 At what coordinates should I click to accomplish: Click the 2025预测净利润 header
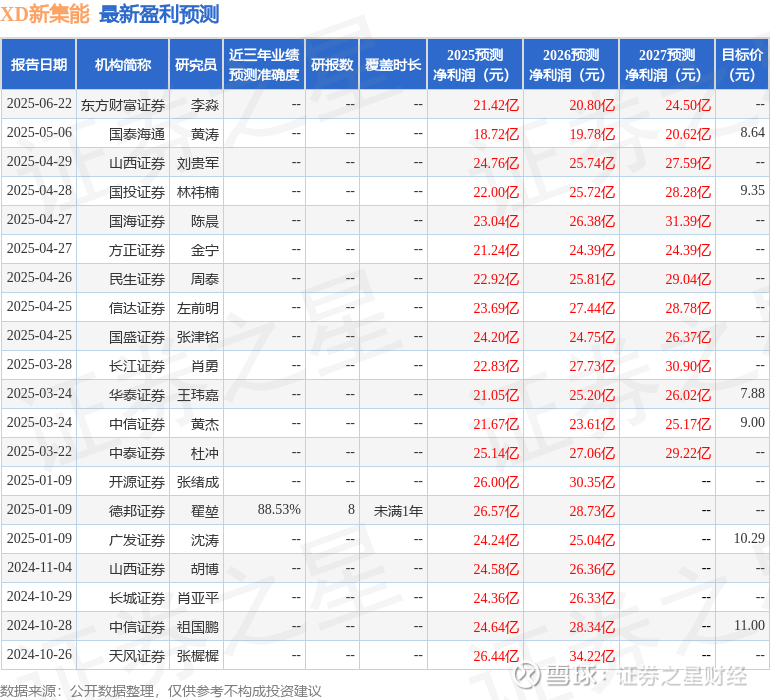[475, 64]
